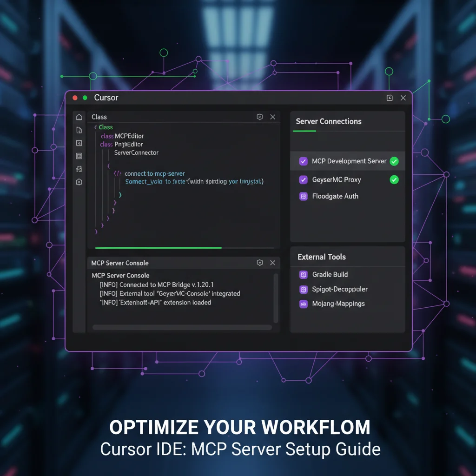Select the Class tab title
This screenshot has height=476, width=476.
(x=99, y=117)
